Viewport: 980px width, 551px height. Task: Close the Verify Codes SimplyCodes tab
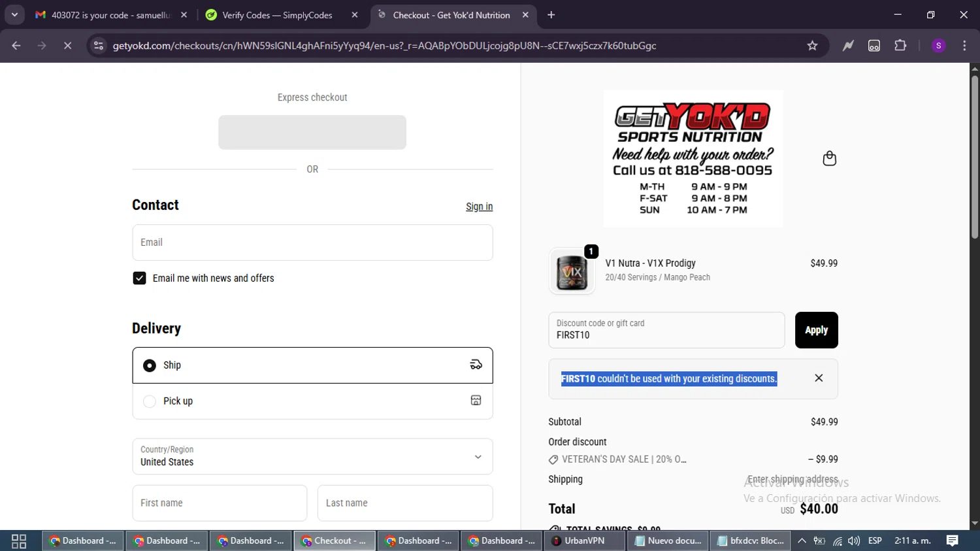coord(355,14)
